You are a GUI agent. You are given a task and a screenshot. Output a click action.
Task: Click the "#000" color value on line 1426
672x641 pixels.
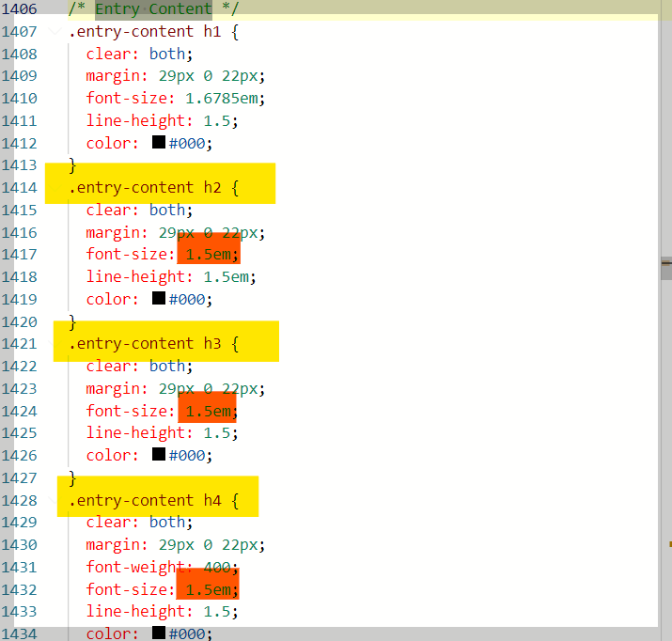click(187, 455)
